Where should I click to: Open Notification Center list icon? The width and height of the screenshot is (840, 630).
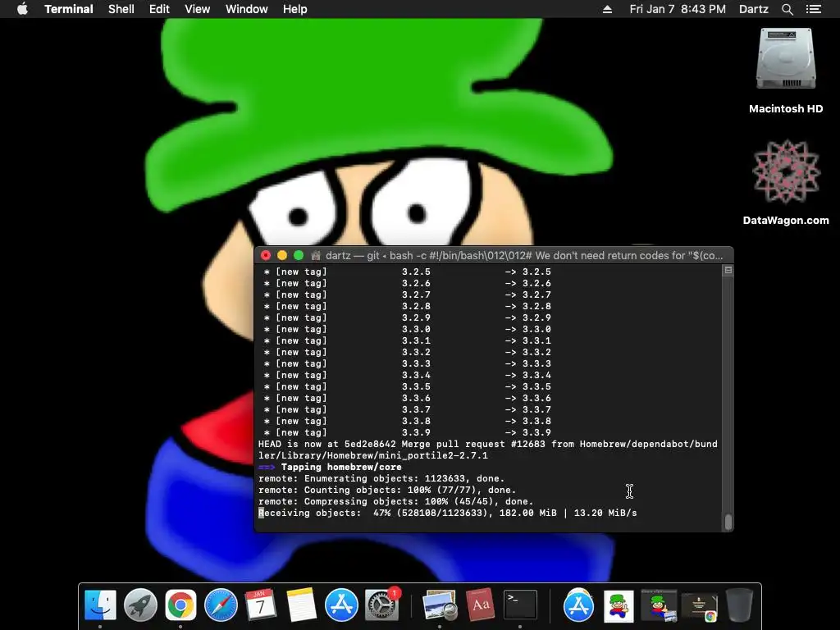tap(814, 9)
